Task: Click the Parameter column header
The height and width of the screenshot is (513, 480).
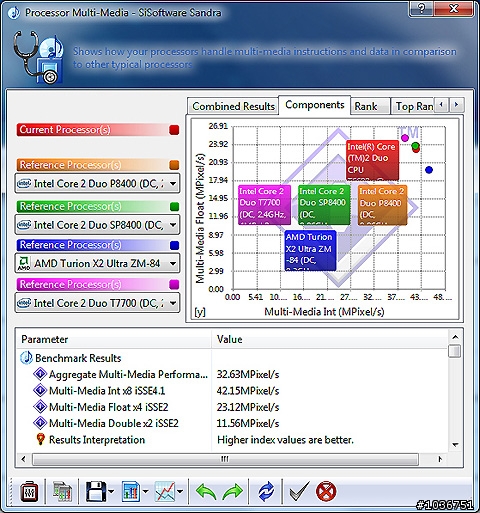Action: click(x=113, y=339)
